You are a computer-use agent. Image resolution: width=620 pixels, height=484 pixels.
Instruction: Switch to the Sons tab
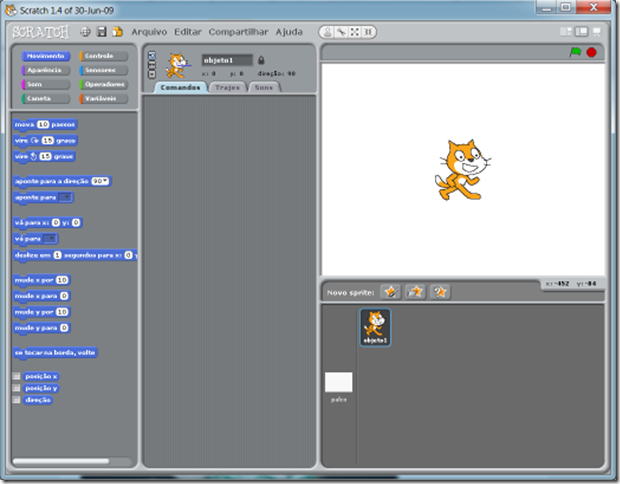(264, 87)
